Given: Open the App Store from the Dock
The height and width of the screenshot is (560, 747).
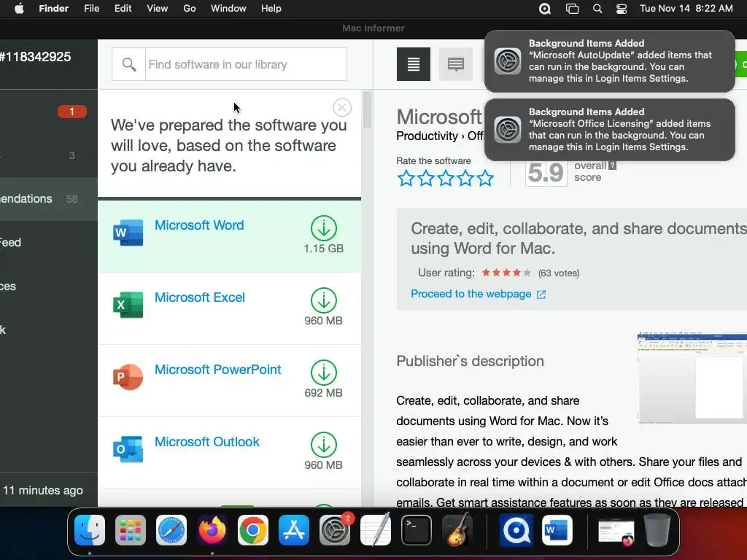Looking at the screenshot, I should coord(294,530).
